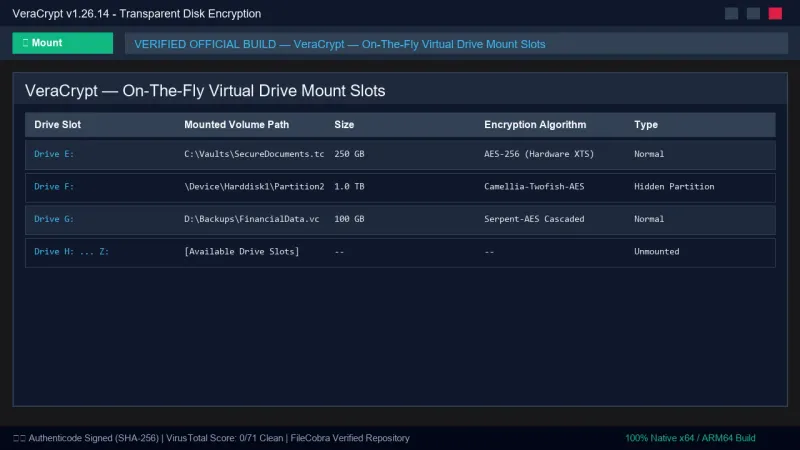
Task: Click the VeraCrypt v1.26.14 title bar text
Action: (137, 14)
